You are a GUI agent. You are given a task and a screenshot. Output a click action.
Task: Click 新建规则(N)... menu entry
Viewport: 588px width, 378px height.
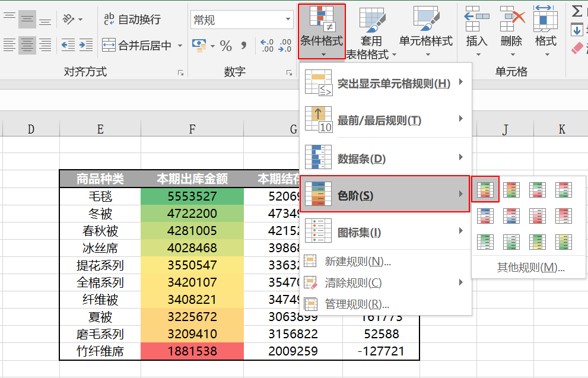(x=385, y=261)
